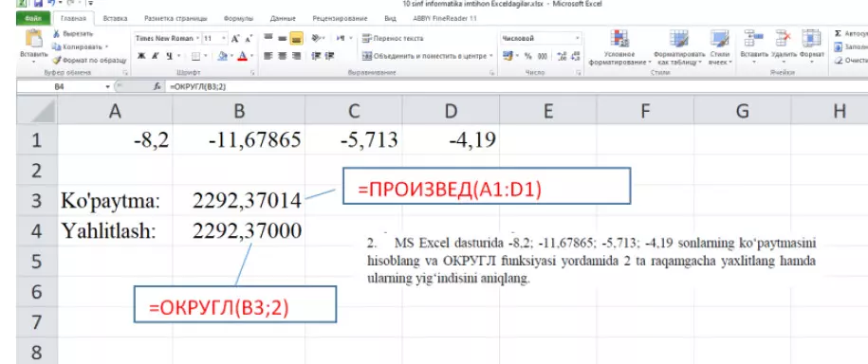Click Объединить и поместить в центре button
The height and width of the screenshot is (364, 868).
tap(427, 56)
